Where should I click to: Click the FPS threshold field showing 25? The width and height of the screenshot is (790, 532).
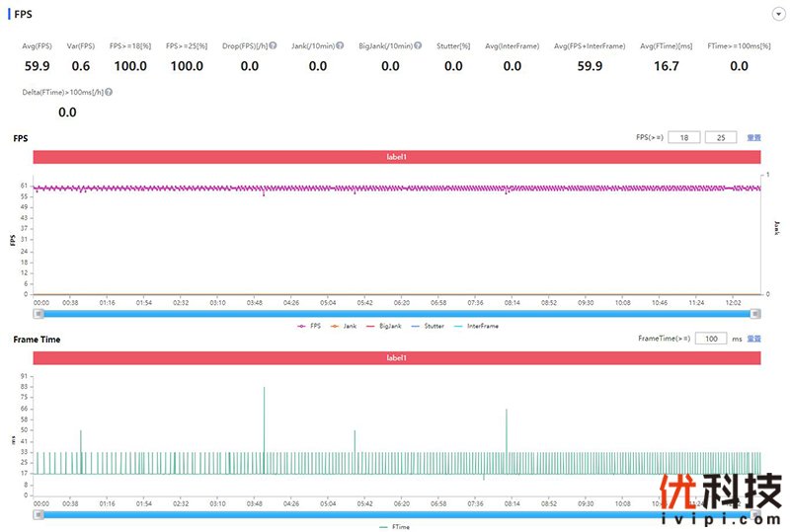(x=720, y=138)
